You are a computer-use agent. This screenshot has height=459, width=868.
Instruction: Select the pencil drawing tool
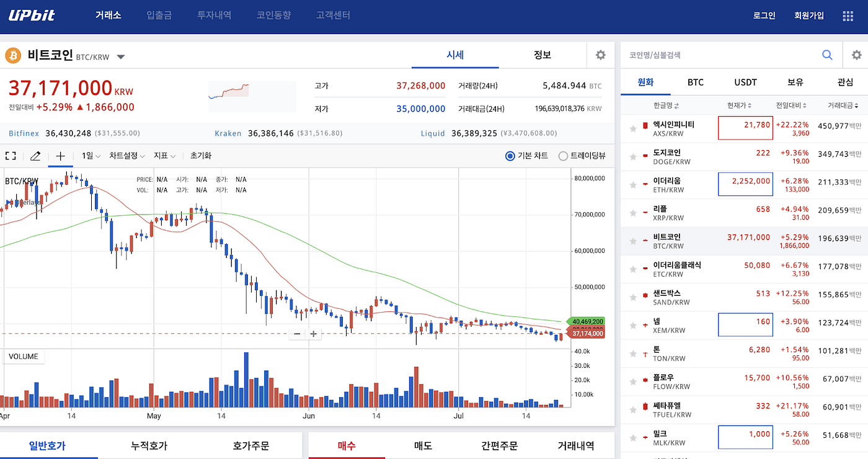click(x=35, y=156)
